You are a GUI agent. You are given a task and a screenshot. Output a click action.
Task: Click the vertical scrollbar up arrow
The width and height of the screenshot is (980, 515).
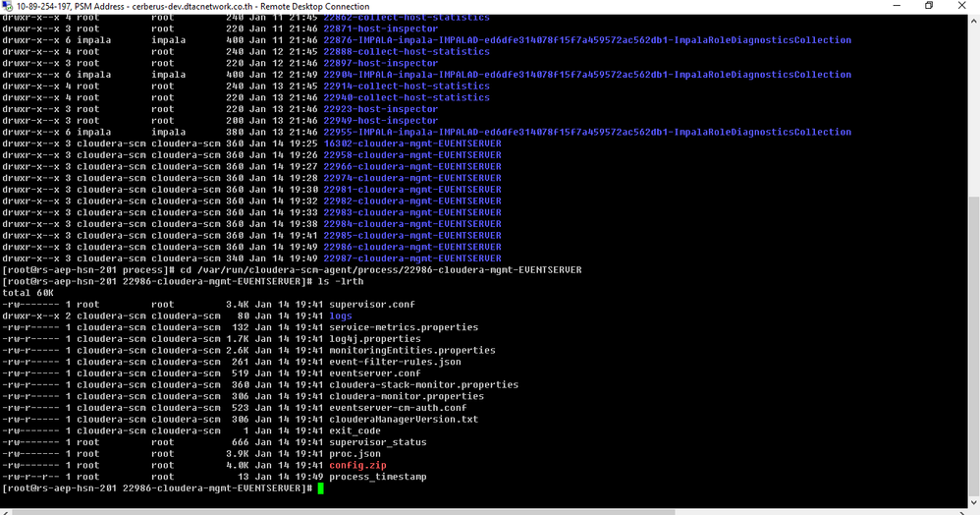click(974, 21)
